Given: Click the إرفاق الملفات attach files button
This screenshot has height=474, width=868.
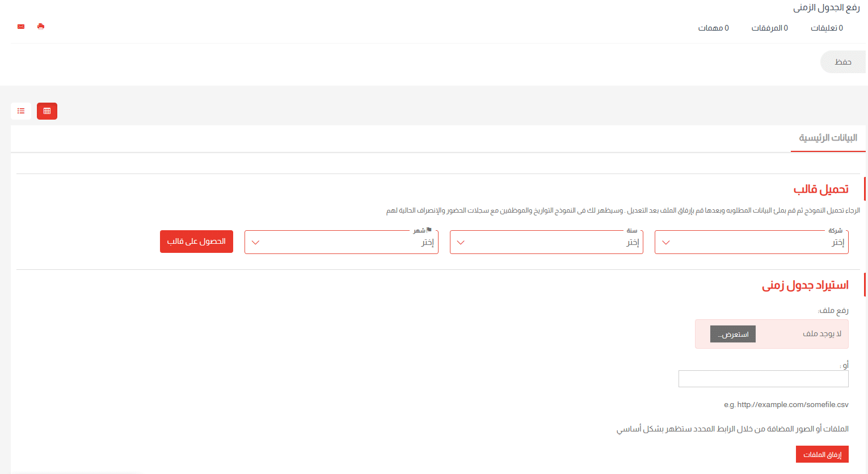Looking at the screenshot, I should 822,455.
